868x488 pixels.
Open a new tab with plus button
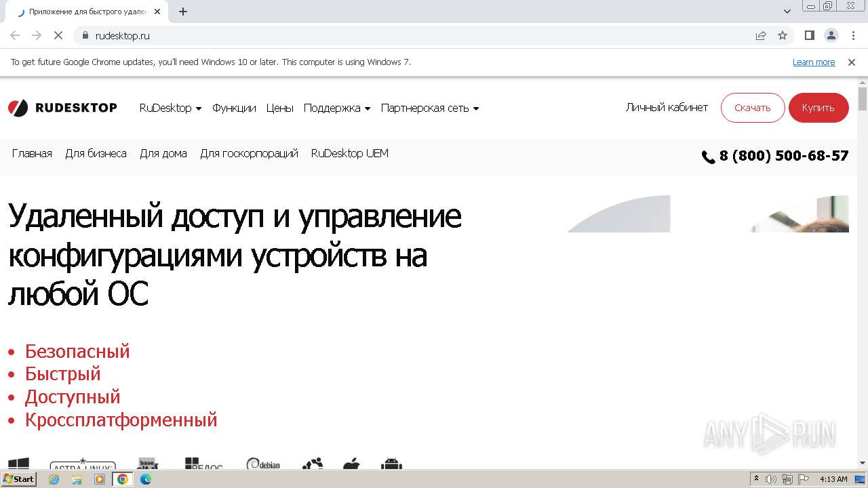[182, 12]
